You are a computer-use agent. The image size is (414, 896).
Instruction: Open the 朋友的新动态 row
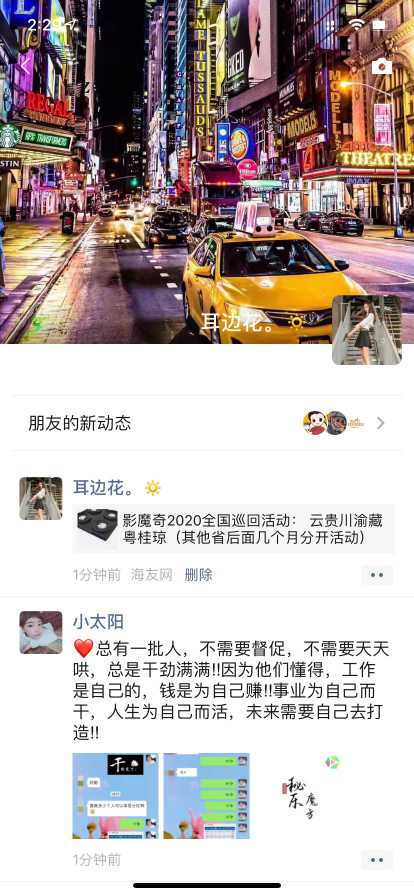click(x=207, y=423)
